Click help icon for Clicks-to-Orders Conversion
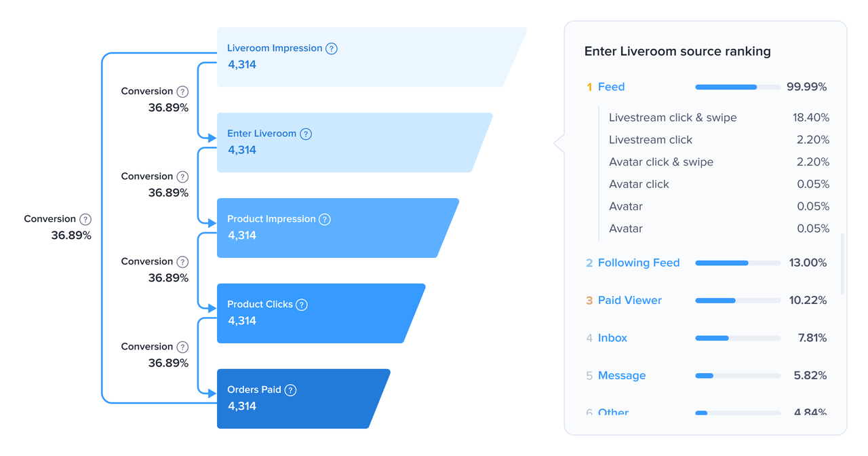Image resolution: width=868 pixels, height=456 pixels. click(x=182, y=347)
